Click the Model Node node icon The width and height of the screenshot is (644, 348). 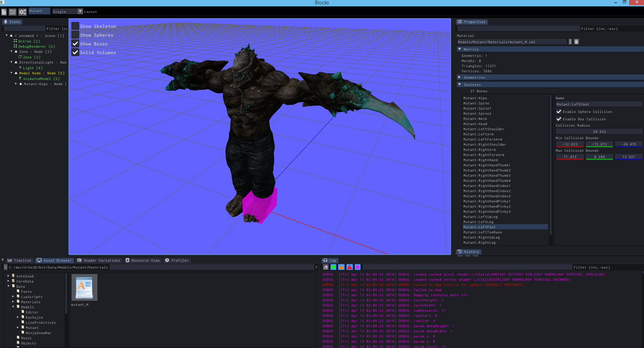click(x=16, y=73)
